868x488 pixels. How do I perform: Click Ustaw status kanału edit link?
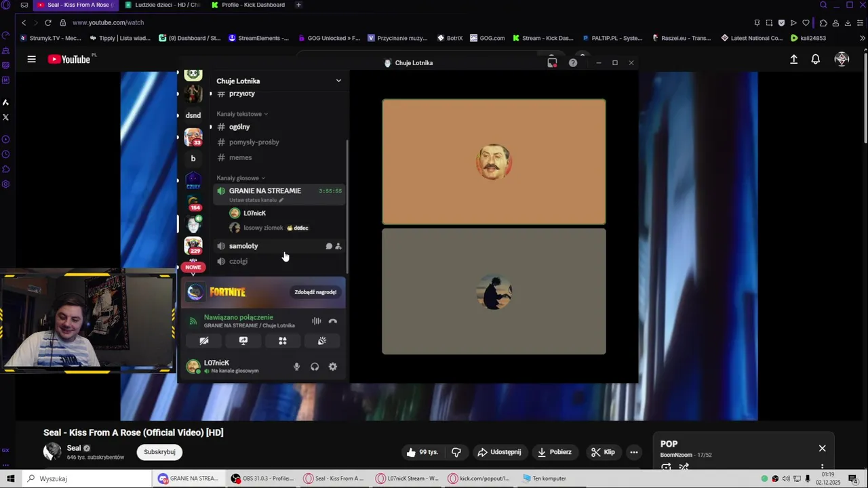(x=256, y=200)
